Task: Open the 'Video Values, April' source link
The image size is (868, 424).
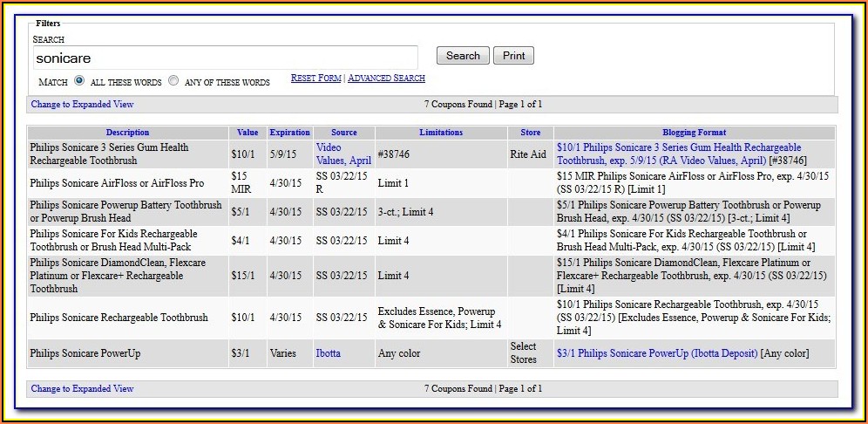Action: [x=343, y=154]
